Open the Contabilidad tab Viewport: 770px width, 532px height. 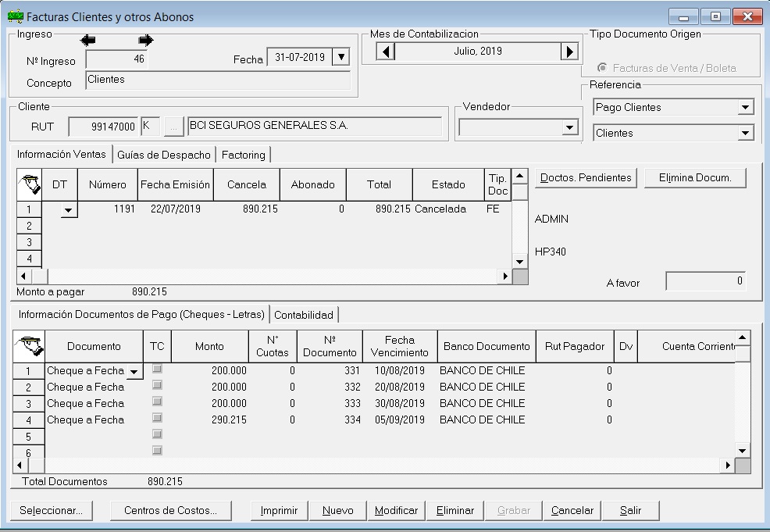304,316
